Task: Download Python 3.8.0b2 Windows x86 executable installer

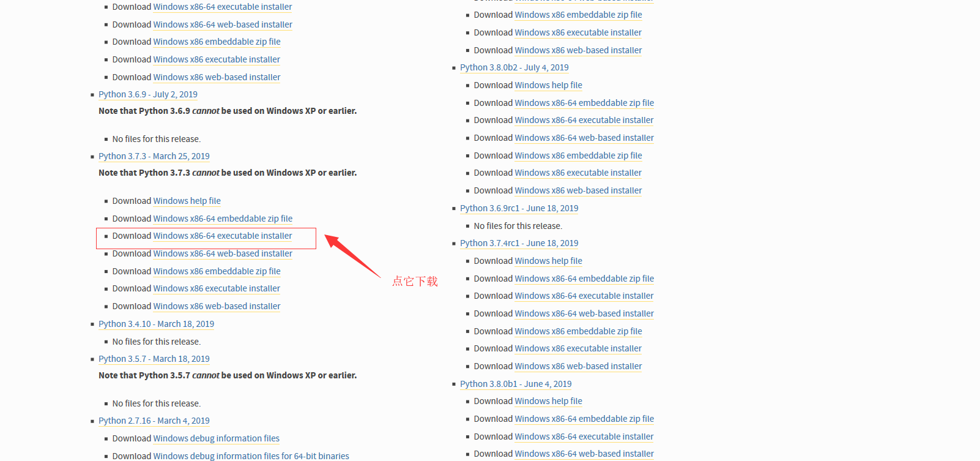Action: (x=578, y=173)
